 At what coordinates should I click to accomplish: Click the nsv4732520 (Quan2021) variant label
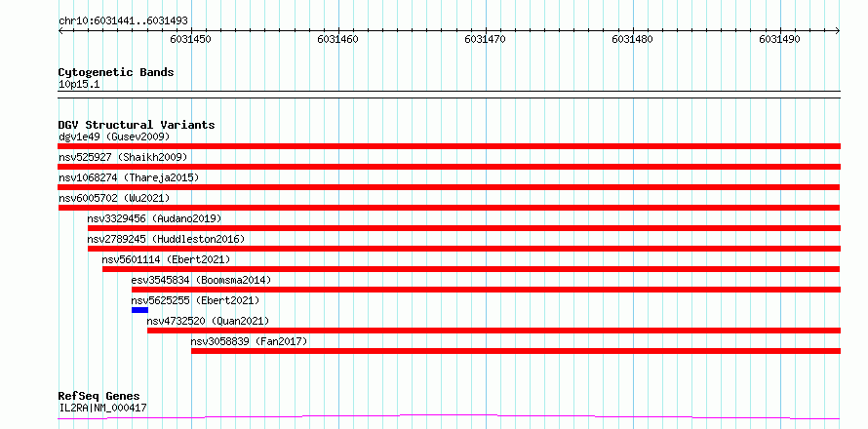click(208, 321)
